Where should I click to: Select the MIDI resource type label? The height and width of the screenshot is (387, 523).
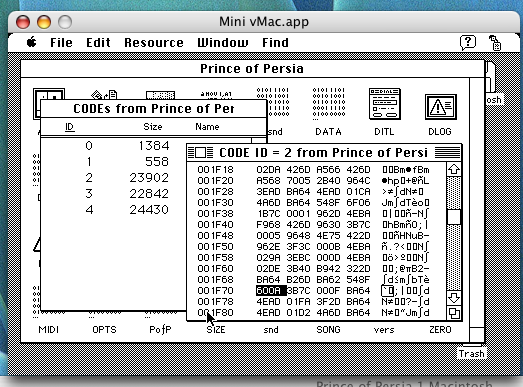[49, 330]
